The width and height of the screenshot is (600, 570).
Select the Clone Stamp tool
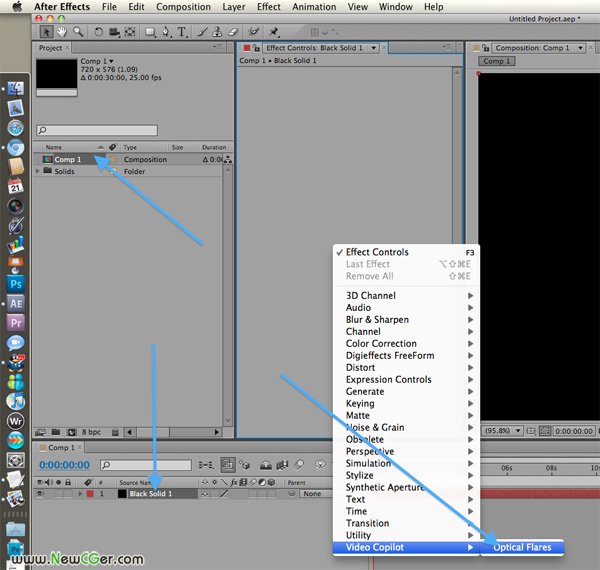click(x=217, y=33)
